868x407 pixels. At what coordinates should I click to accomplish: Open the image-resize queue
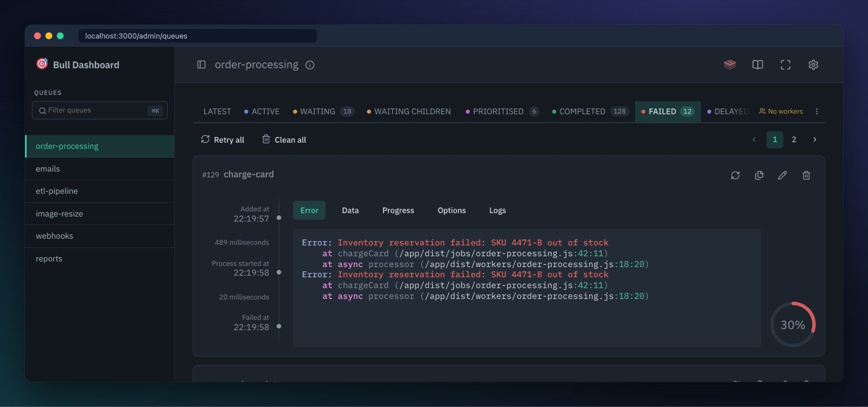click(x=100, y=214)
